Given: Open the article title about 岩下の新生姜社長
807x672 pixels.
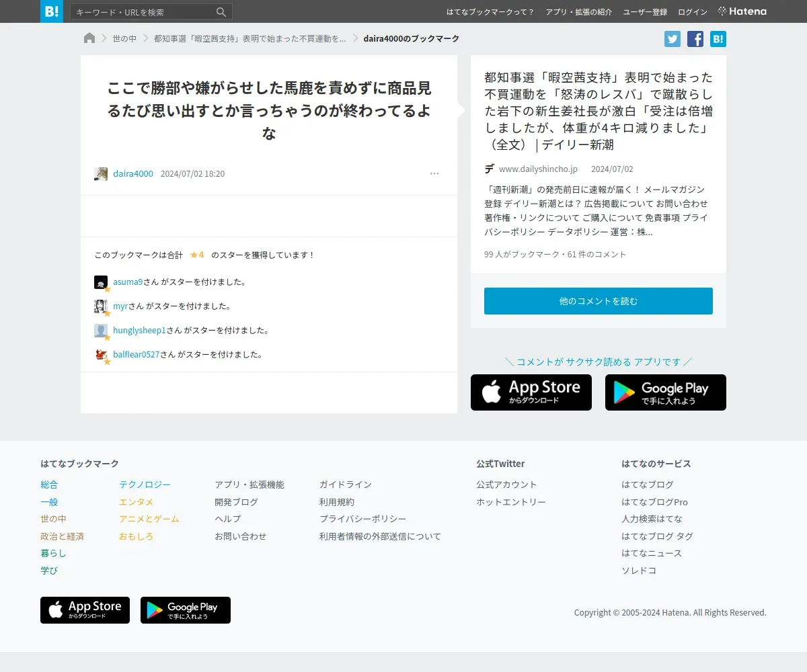Looking at the screenshot, I should [x=599, y=111].
